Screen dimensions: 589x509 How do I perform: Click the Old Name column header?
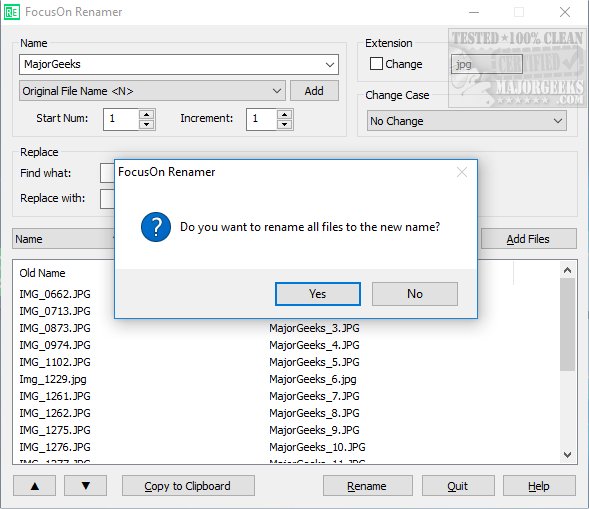click(42, 273)
